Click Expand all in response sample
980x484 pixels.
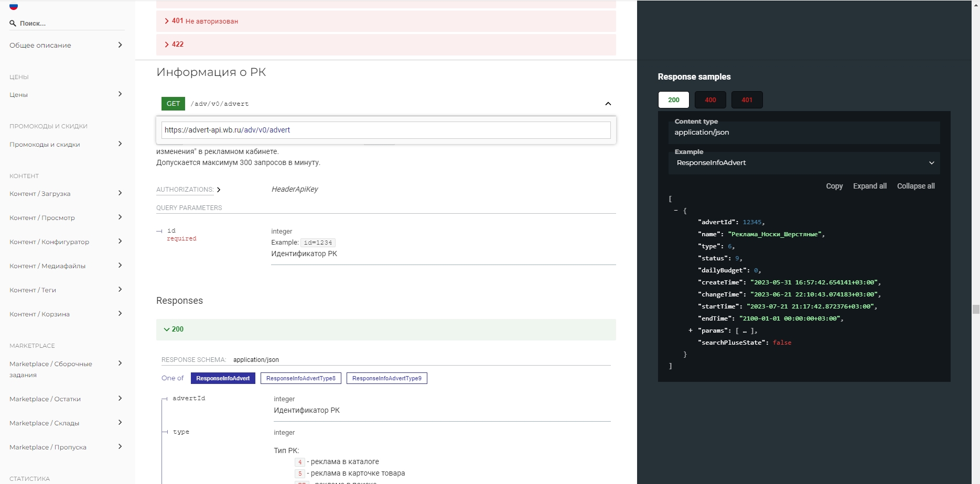point(869,186)
